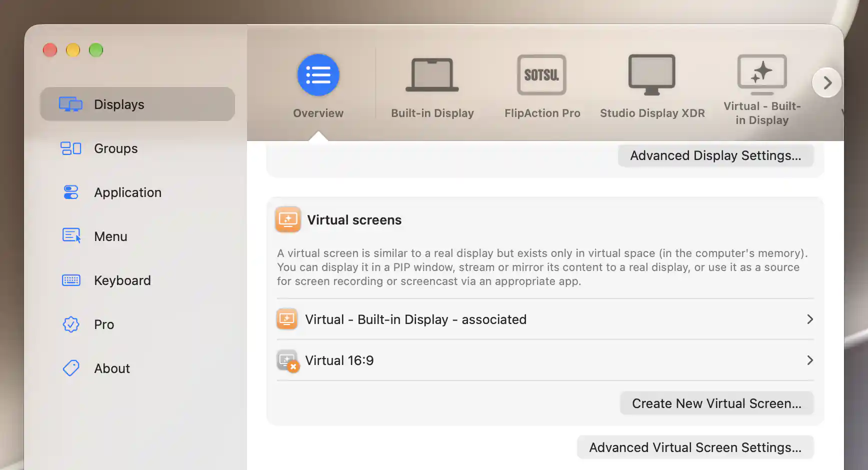Open Advanced Display Settings

point(715,155)
